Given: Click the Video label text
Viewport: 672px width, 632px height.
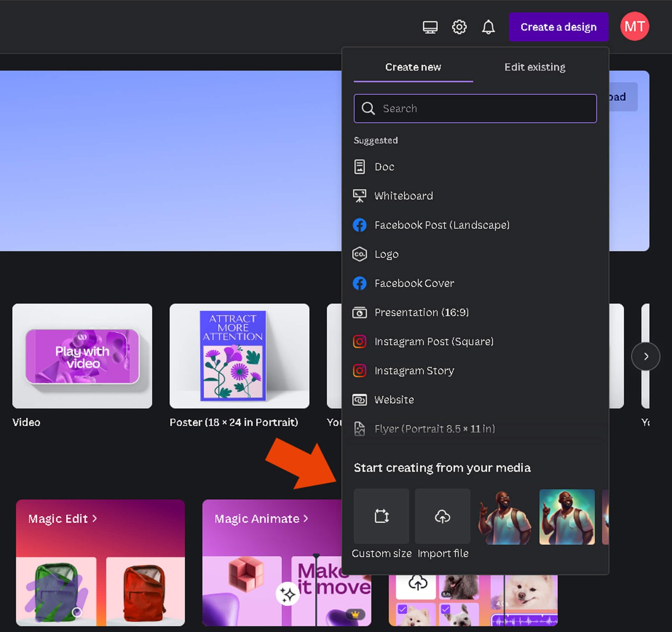Looking at the screenshot, I should [26, 422].
